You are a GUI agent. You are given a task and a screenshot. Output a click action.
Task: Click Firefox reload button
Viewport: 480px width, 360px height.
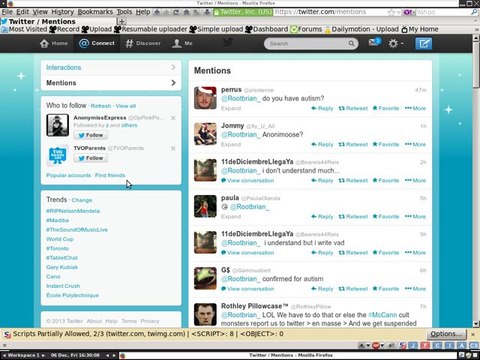(x=176, y=12)
